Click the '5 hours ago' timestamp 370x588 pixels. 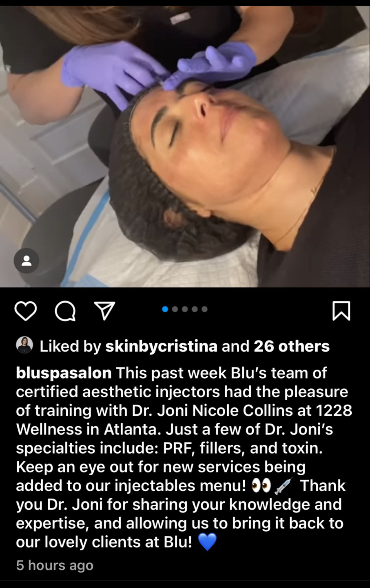click(55, 565)
